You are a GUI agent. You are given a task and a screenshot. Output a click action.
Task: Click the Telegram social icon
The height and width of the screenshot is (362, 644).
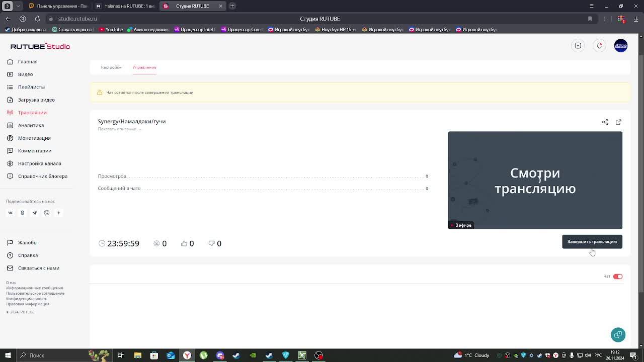[x=34, y=213]
